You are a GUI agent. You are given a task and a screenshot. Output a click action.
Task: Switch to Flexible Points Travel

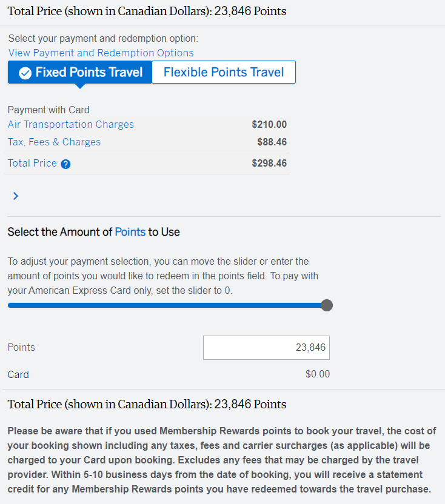pos(224,72)
